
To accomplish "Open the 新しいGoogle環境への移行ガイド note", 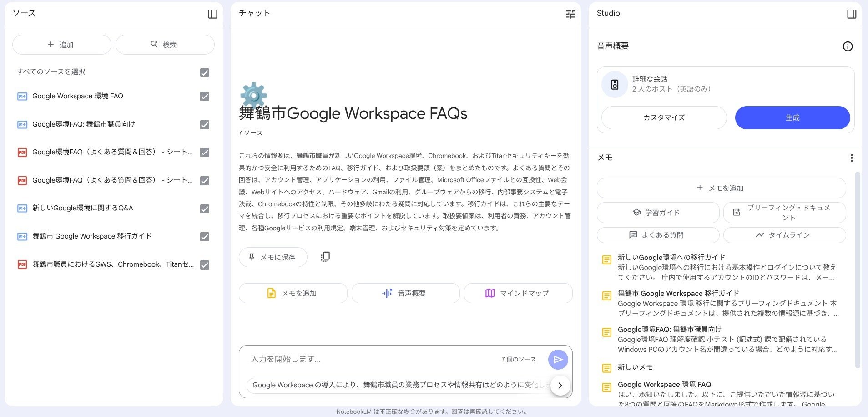I will [x=671, y=257].
